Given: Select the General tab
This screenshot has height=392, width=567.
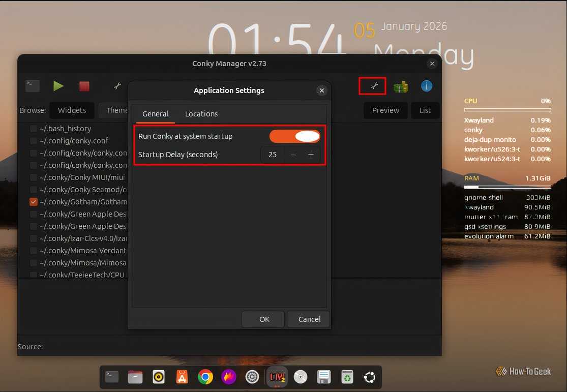Looking at the screenshot, I should (155, 114).
